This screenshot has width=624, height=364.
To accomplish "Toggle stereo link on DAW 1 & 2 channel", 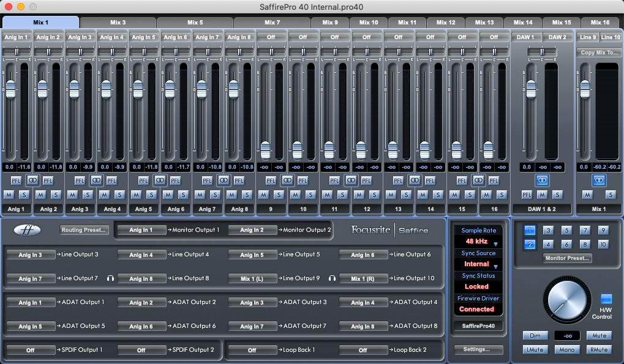I will [542, 180].
